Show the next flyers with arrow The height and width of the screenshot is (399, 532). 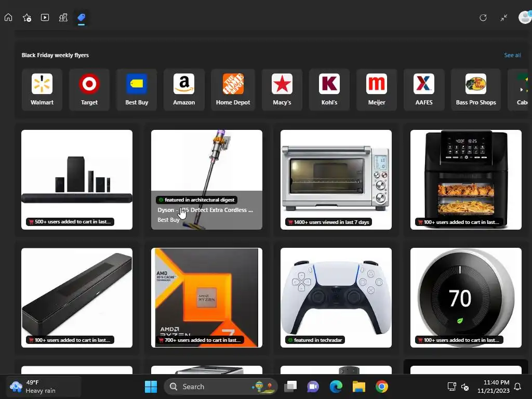tap(522, 89)
